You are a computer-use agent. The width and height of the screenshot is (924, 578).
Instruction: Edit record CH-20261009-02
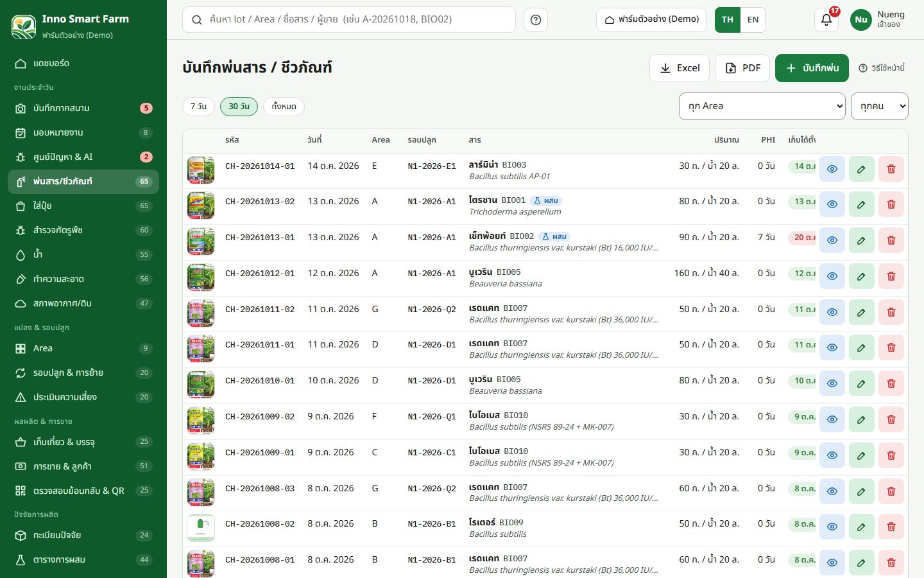pos(862,419)
